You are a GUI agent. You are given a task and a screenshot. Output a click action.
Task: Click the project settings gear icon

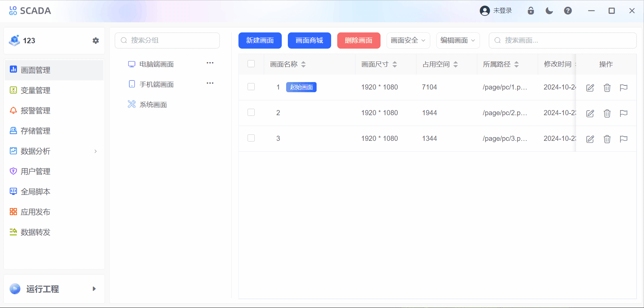click(96, 41)
